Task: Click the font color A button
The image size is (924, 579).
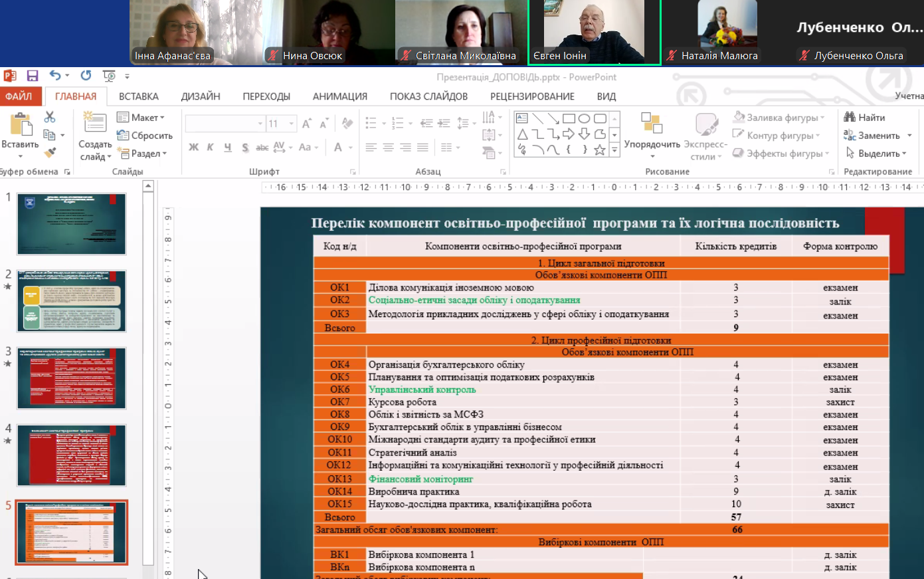Action: coord(338,147)
